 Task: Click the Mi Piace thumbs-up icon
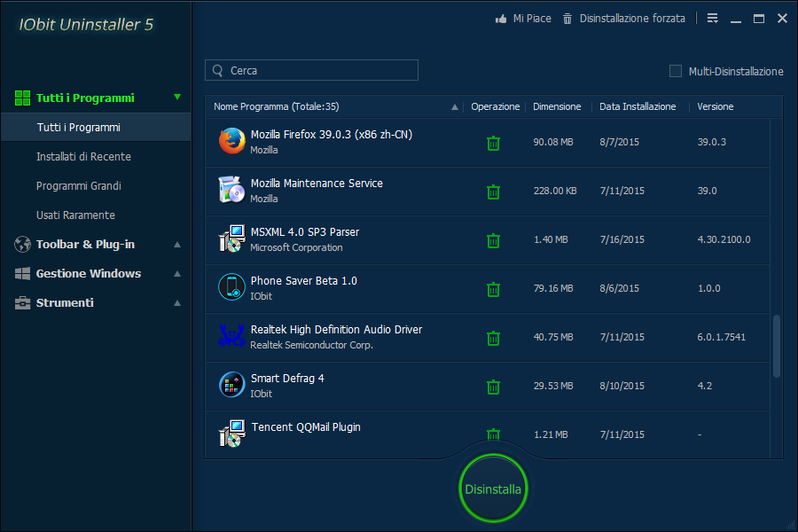point(501,19)
